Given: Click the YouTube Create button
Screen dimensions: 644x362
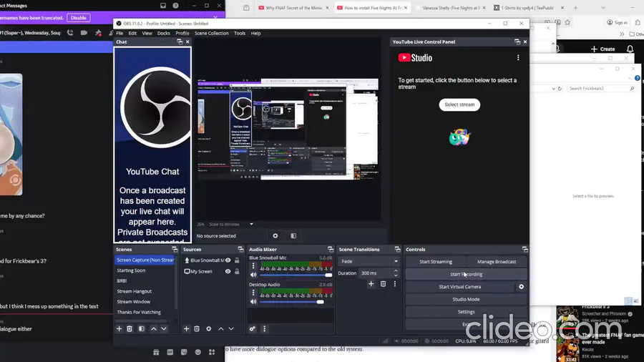Looking at the screenshot, I should coord(603,49).
